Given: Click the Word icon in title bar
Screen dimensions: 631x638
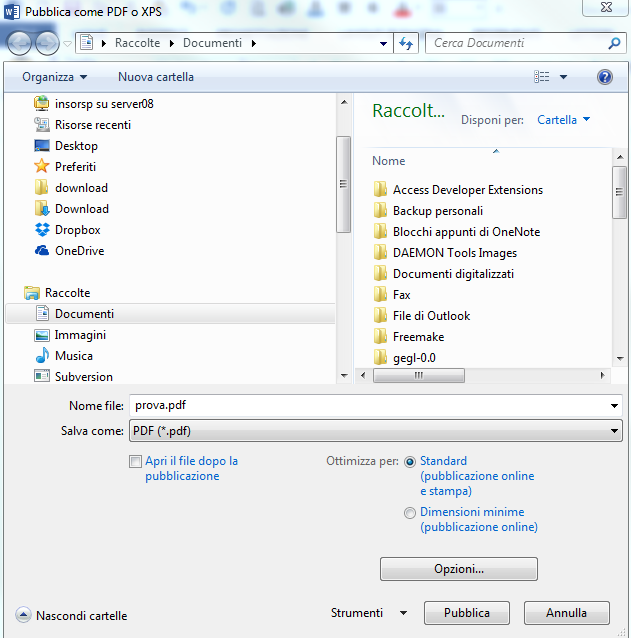Looking at the screenshot, I should [11, 11].
